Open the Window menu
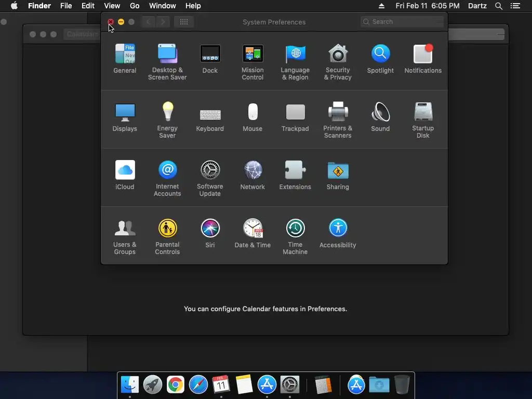532x399 pixels. [x=163, y=6]
